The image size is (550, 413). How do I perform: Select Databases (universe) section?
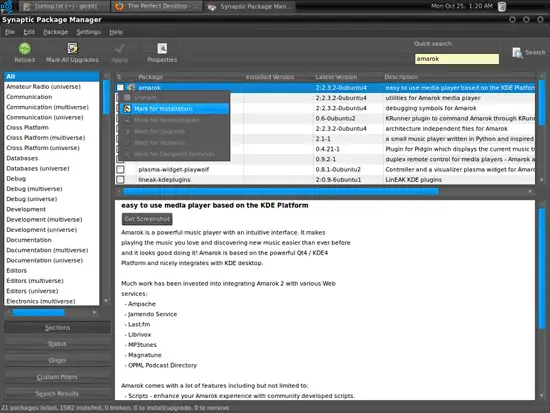click(x=52, y=168)
